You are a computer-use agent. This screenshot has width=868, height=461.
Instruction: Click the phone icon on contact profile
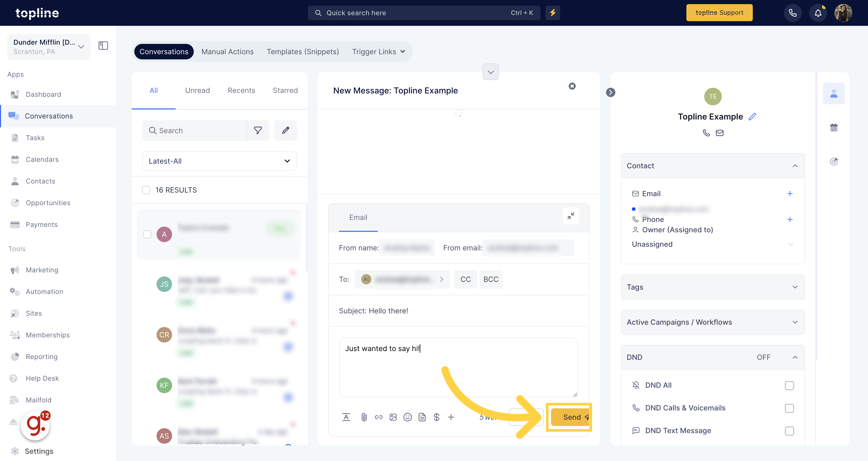[x=707, y=132]
